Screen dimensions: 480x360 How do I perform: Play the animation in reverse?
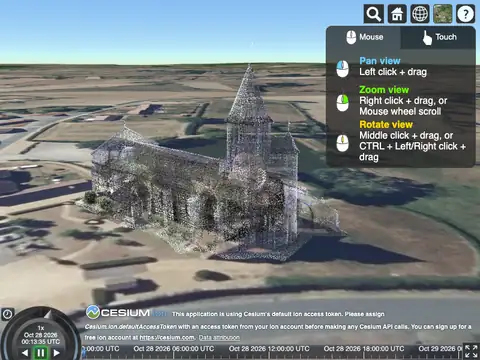25,353
